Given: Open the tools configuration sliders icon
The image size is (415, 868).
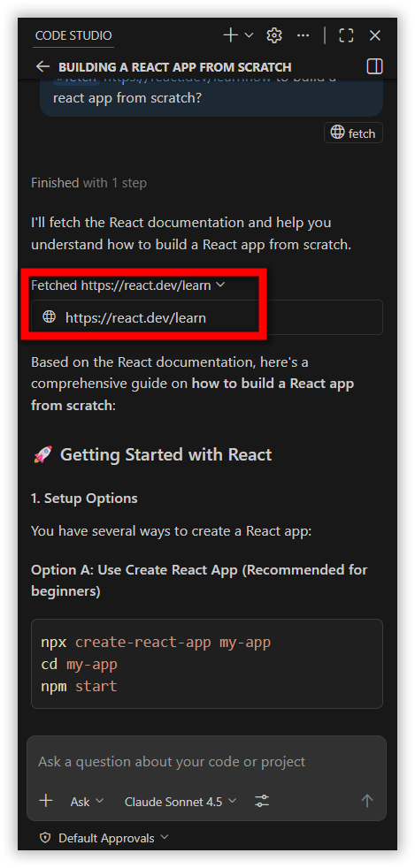Looking at the screenshot, I should pyautogui.click(x=262, y=801).
